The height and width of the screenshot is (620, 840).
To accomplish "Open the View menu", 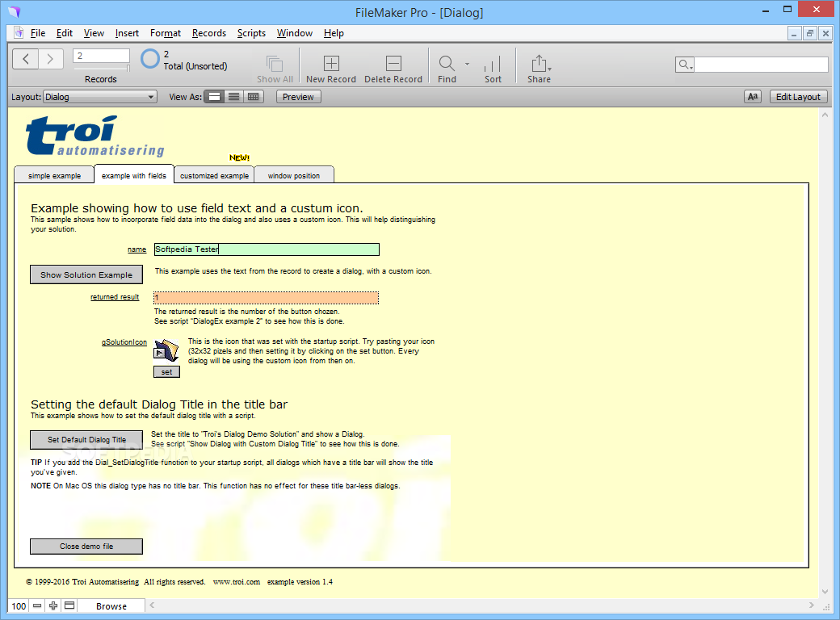I will [x=94, y=33].
